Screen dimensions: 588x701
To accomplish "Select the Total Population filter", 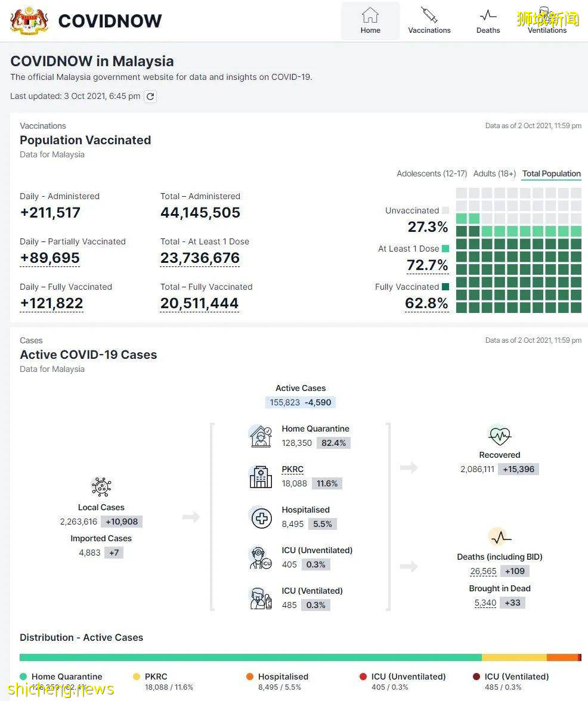I will click(x=551, y=173).
